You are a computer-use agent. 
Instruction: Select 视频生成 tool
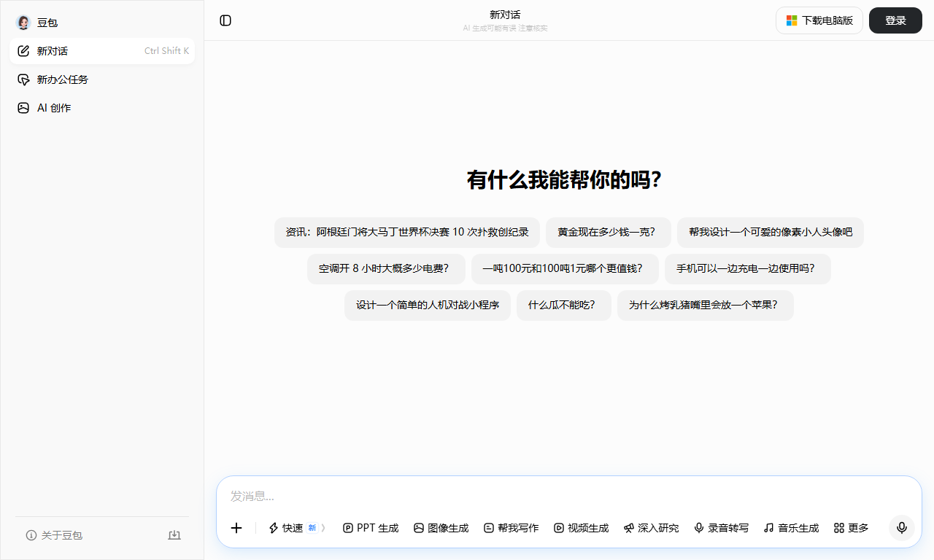point(582,528)
